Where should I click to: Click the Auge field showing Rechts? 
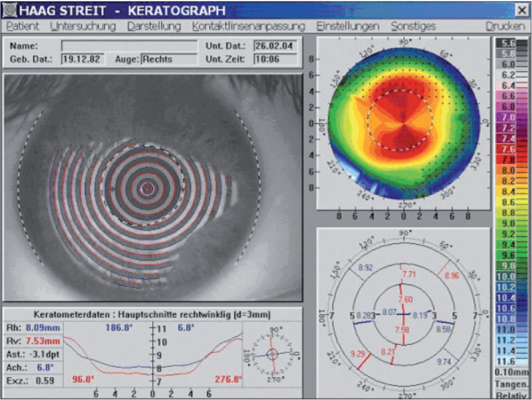pos(169,59)
